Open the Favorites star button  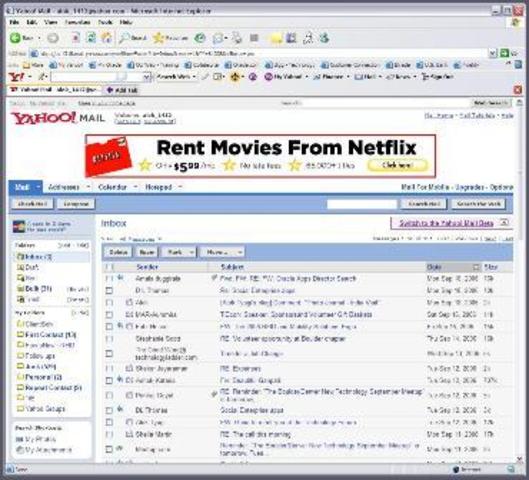pos(170,38)
